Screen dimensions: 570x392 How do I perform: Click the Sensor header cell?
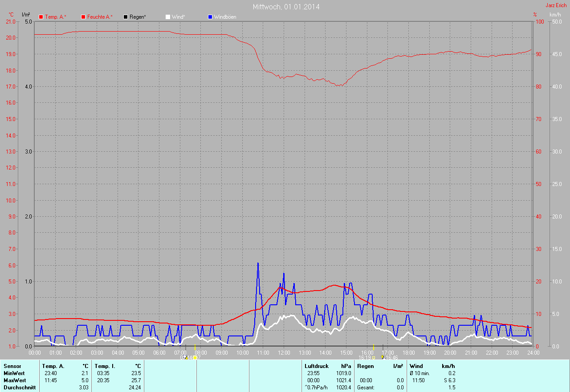(12, 366)
